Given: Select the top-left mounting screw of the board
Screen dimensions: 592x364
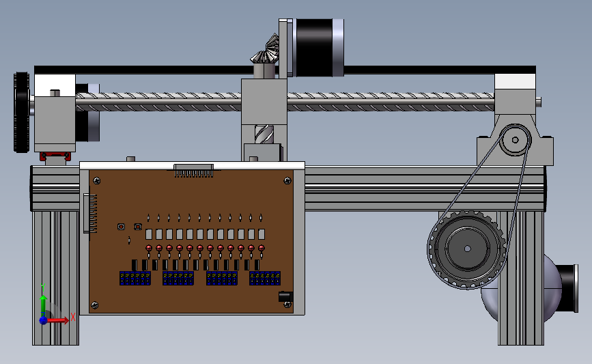Looking at the screenshot, I should (97, 181).
